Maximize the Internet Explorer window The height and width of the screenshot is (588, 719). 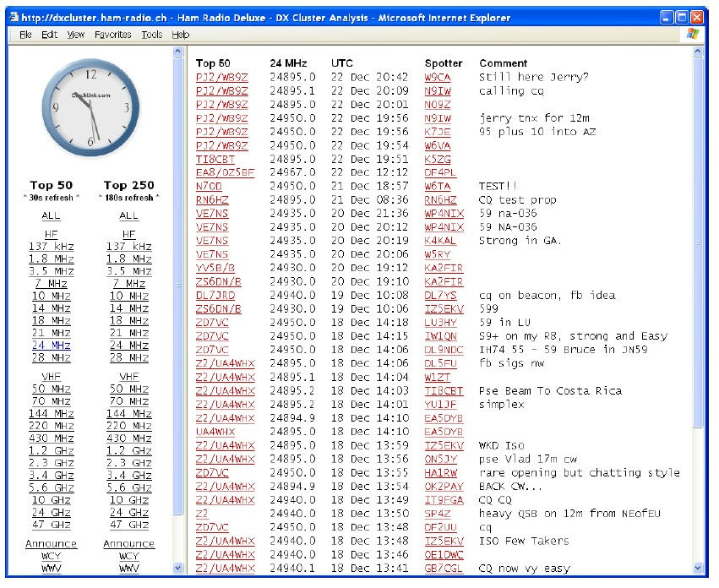(x=682, y=18)
